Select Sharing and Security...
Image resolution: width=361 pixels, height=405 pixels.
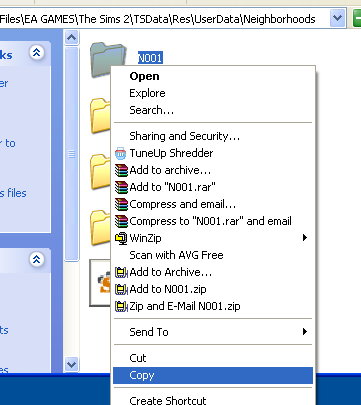213,136
